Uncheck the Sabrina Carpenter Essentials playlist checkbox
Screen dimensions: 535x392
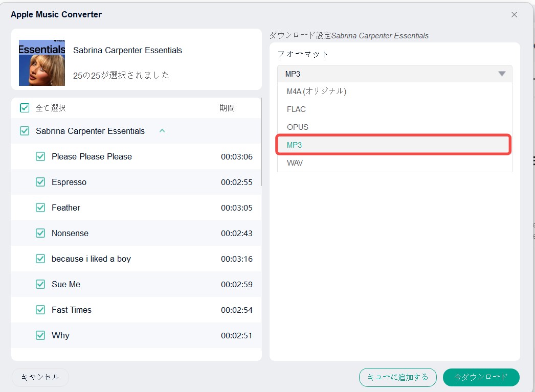tap(25, 131)
